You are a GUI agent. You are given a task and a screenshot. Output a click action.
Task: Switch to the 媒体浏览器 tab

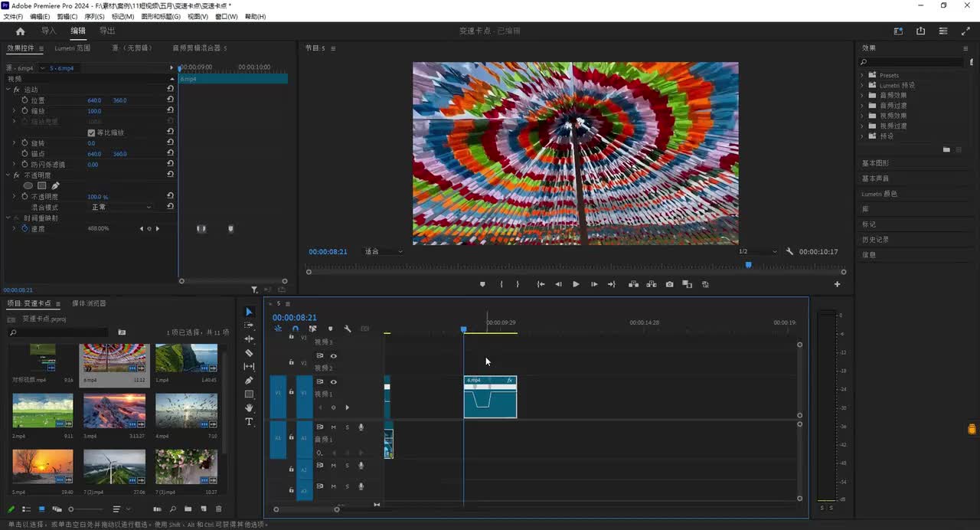[89, 303]
